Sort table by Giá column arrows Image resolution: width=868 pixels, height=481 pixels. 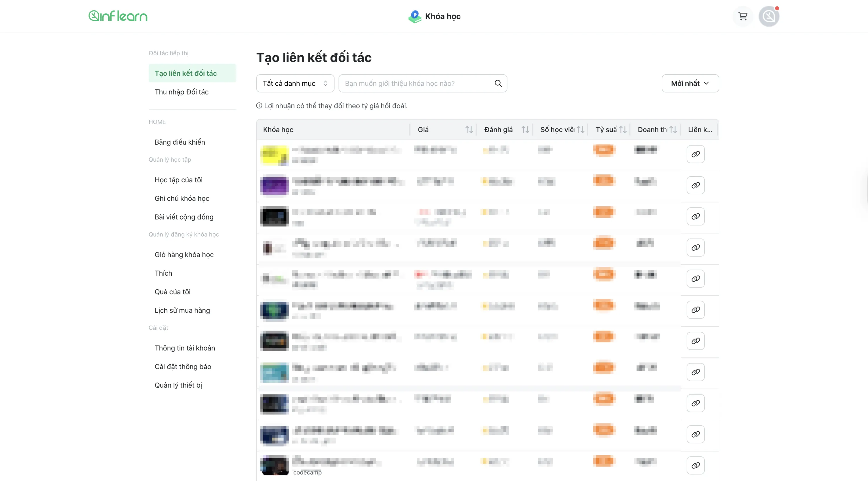[469, 130]
